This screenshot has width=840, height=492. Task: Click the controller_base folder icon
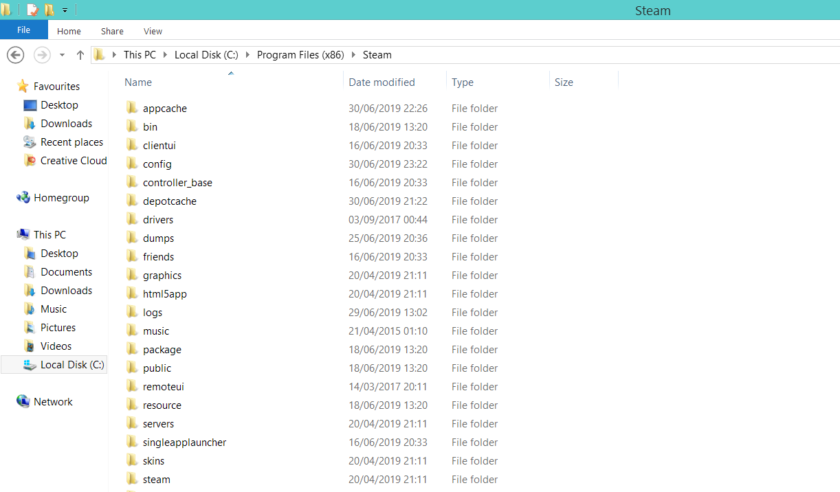pyautogui.click(x=132, y=182)
